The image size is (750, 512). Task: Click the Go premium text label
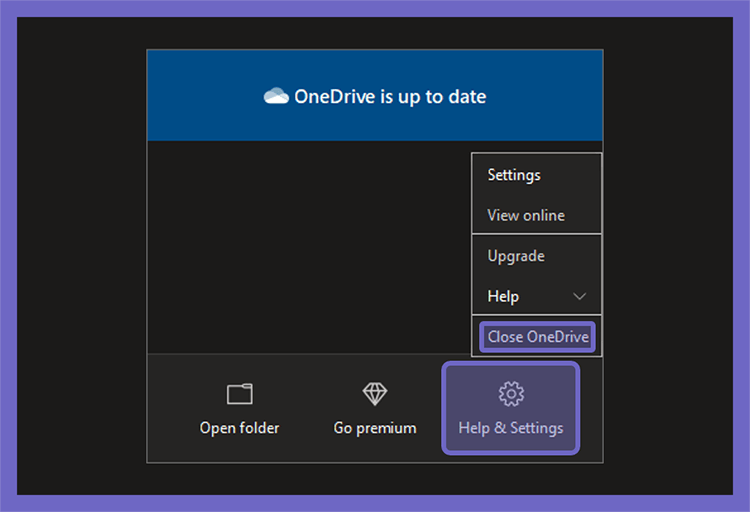point(375,428)
